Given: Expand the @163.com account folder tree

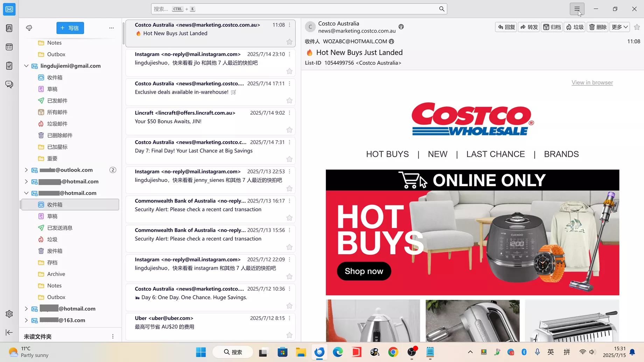Looking at the screenshot, I should (26, 320).
